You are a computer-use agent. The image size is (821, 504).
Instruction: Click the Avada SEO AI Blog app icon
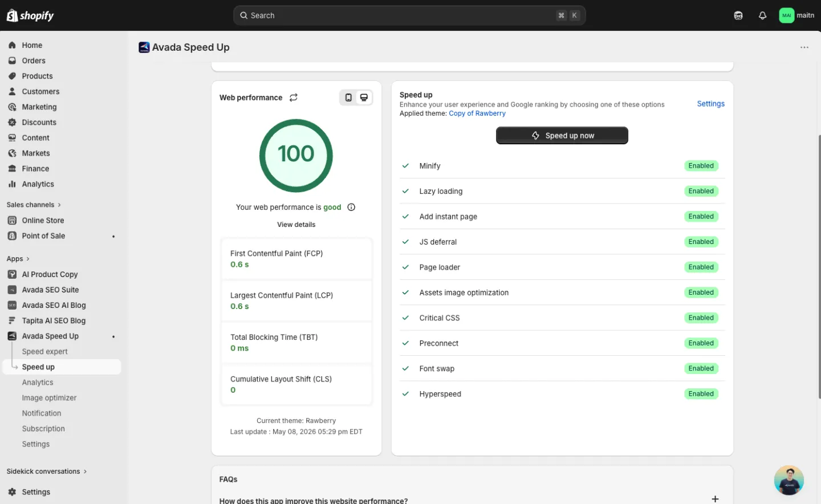(12, 305)
